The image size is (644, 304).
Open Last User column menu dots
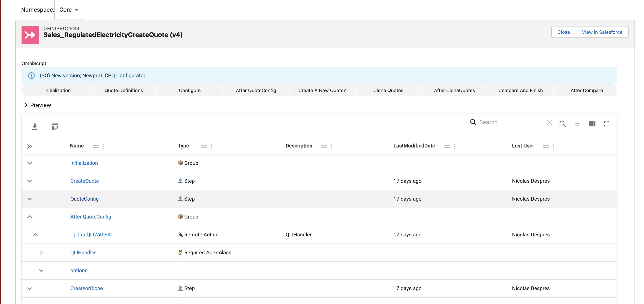pyautogui.click(x=553, y=146)
